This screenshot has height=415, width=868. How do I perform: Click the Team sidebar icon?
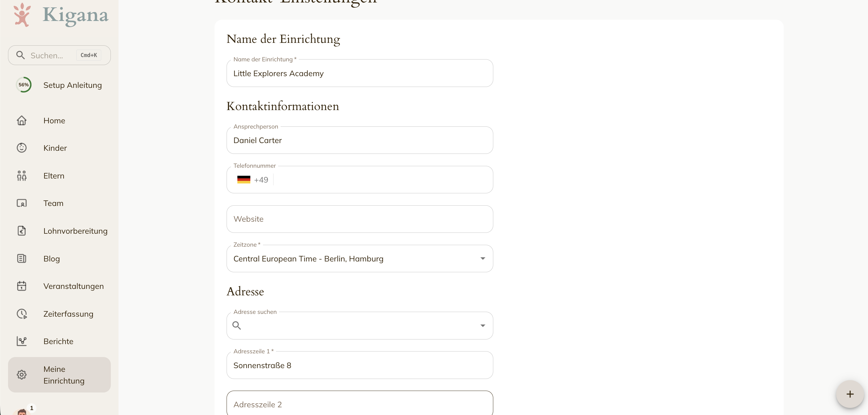(x=22, y=203)
